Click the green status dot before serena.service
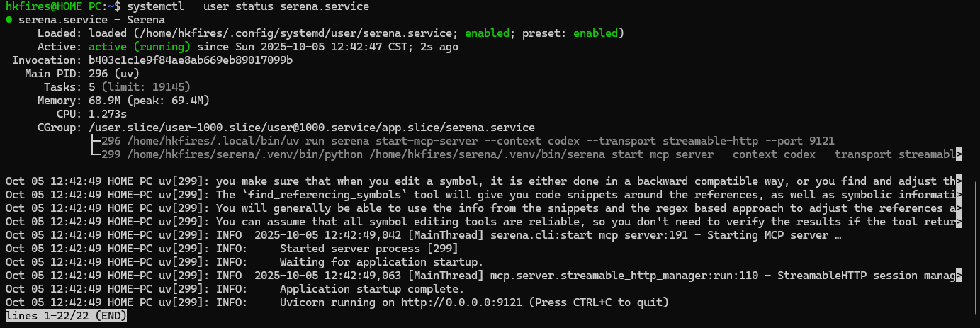 pyautogui.click(x=9, y=20)
